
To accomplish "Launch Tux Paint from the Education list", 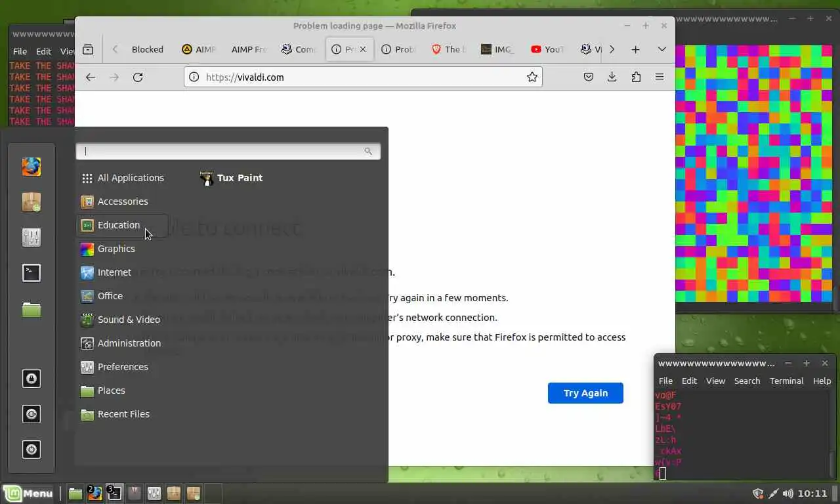I will point(231,178).
